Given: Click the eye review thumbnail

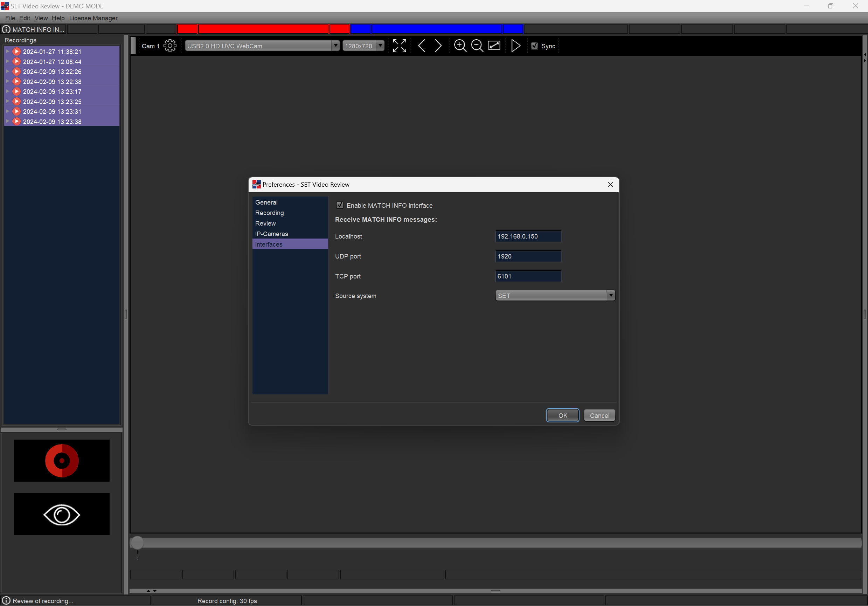Looking at the screenshot, I should coord(62,514).
